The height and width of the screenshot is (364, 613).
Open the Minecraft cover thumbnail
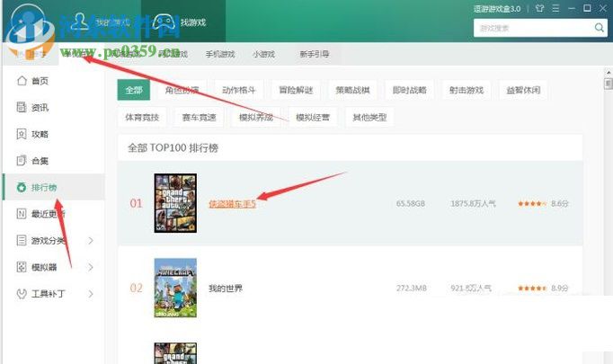coord(175,288)
